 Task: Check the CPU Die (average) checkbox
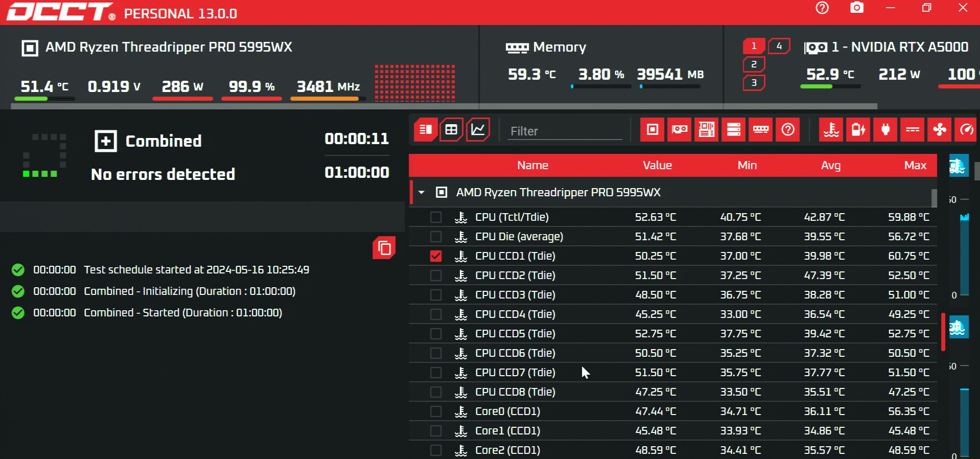pos(436,237)
